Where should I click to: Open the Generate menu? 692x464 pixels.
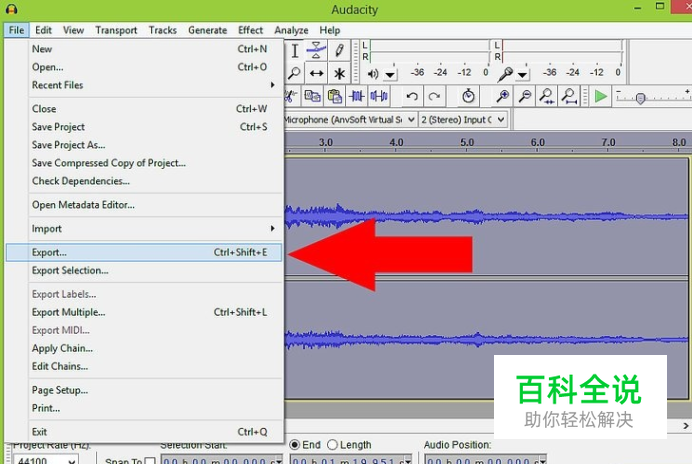207,30
